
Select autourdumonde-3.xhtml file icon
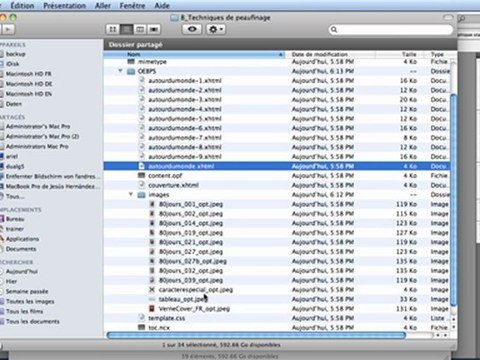(142, 99)
